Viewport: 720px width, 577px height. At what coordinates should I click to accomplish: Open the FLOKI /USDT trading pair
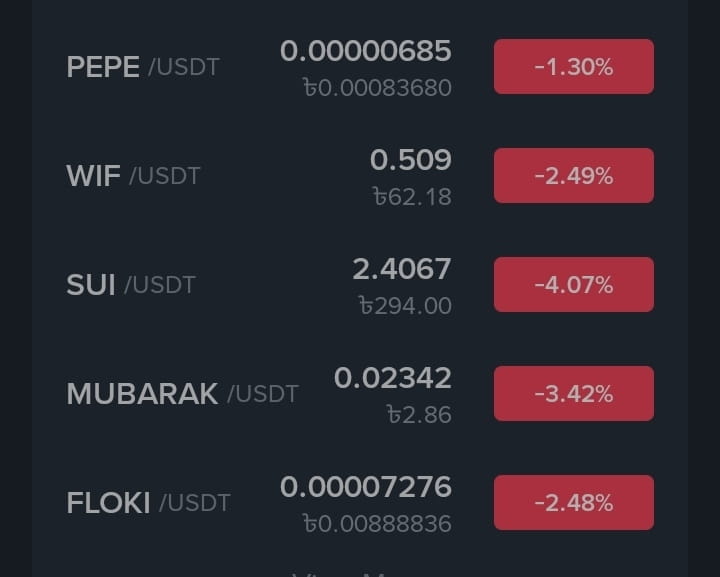[148, 503]
